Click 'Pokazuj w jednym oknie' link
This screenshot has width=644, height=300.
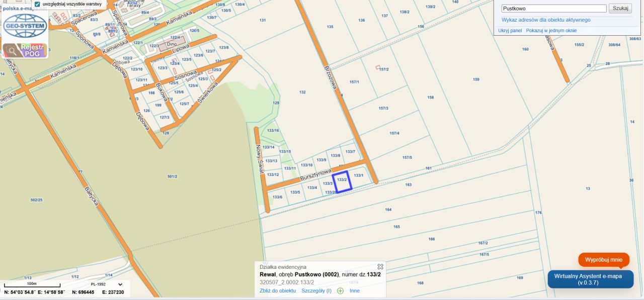551,31
